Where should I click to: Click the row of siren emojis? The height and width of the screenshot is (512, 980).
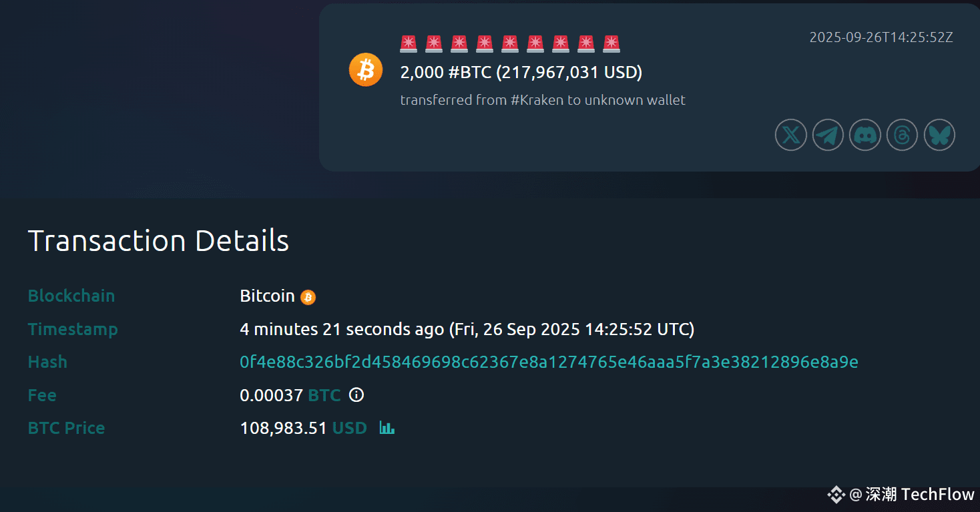pos(510,44)
